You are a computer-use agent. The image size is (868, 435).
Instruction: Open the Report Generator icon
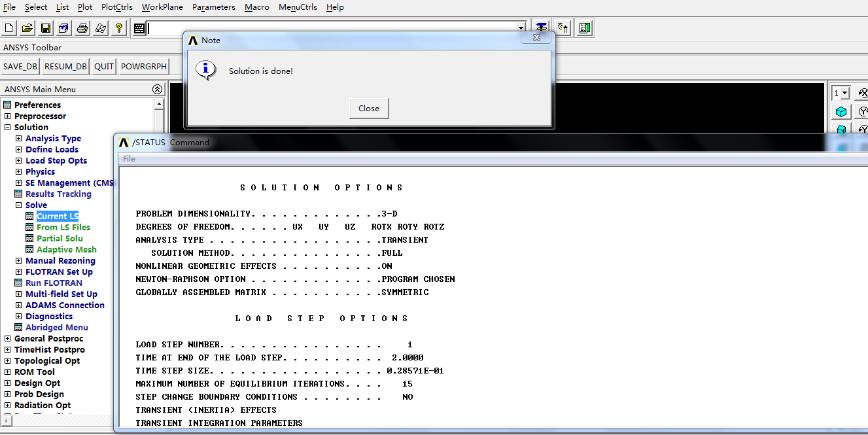pos(100,27)
